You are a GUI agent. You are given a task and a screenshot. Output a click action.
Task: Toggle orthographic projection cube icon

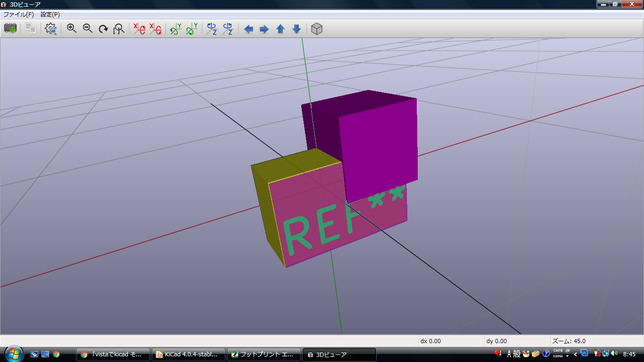click(317, 29)
